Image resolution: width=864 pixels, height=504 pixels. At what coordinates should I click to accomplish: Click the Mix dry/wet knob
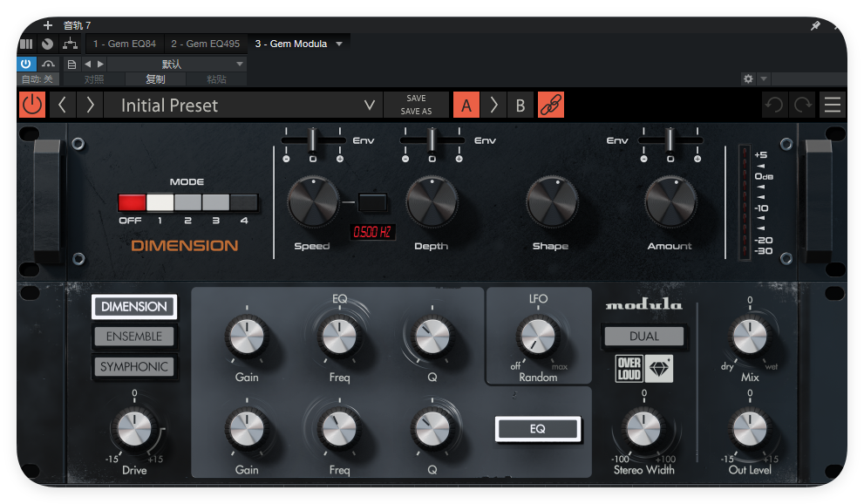click(x=750, y=337)
